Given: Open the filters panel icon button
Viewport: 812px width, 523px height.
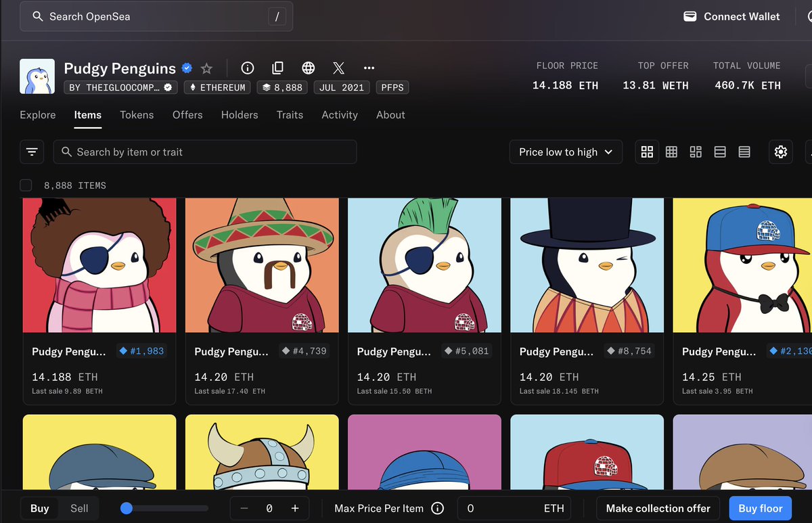Looking at the screenshot, I should 32,152.
